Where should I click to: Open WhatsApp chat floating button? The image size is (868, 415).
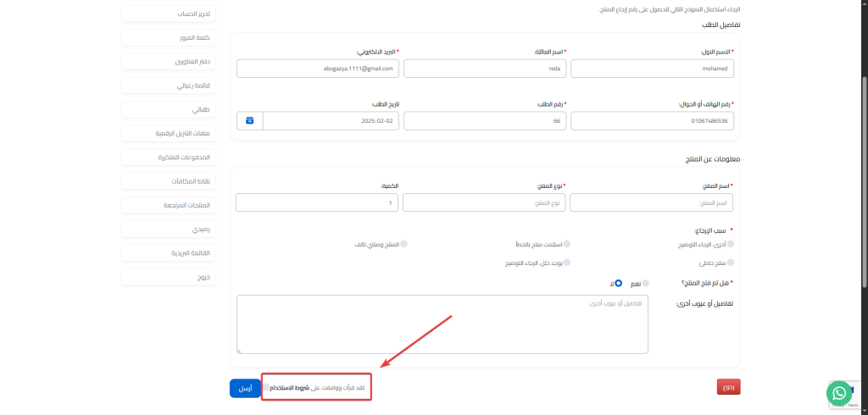pos(839,392)
